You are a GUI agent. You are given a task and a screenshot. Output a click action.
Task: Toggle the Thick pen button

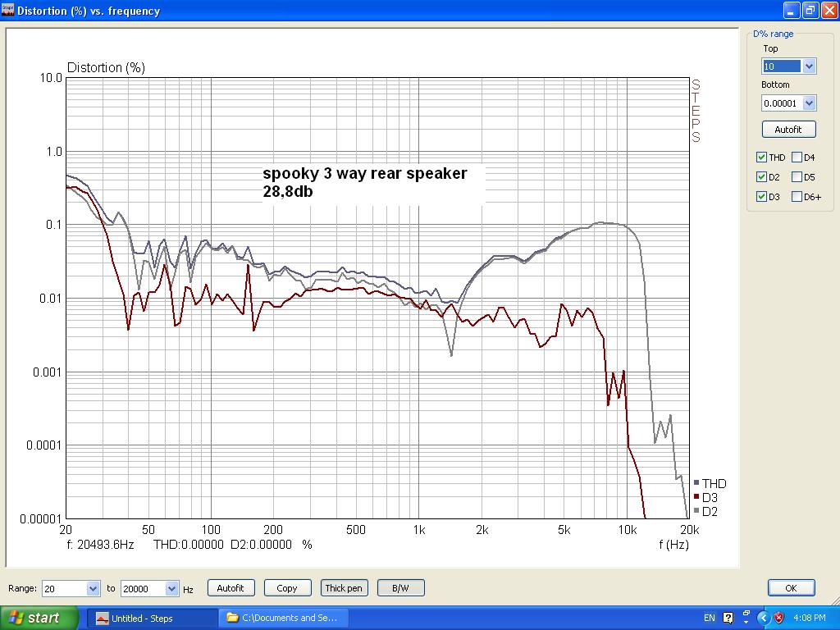[344, 587]
